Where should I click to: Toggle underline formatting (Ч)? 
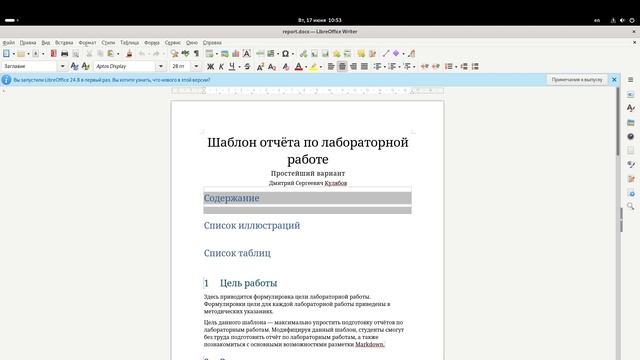click(232, 66)
